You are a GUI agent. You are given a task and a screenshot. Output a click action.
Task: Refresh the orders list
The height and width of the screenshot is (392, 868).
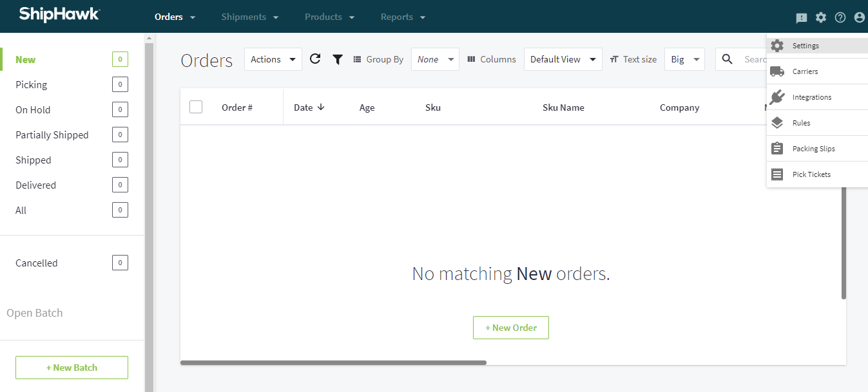[315, 59]
